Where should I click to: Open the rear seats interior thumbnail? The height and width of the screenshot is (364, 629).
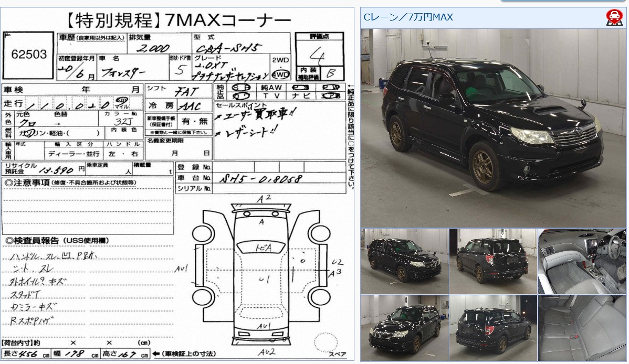(x=582, y=328)
